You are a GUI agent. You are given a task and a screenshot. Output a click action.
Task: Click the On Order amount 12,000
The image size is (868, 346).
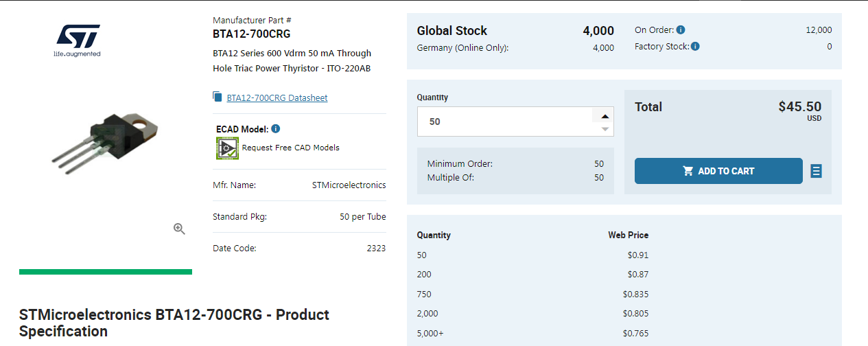pyautogui.click(x=819, y=30)
